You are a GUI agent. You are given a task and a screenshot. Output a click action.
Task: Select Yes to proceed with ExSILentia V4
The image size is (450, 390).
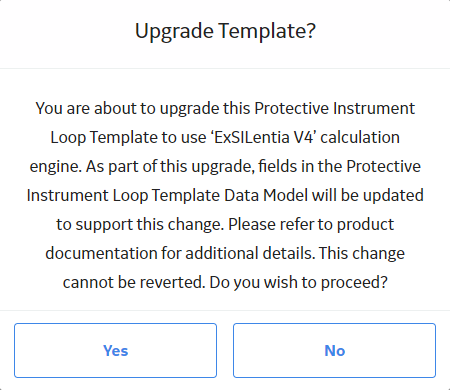(115, 350)
